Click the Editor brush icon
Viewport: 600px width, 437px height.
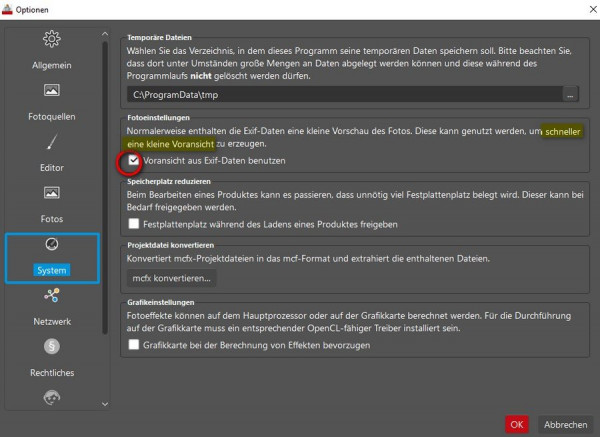click(52, 142)
